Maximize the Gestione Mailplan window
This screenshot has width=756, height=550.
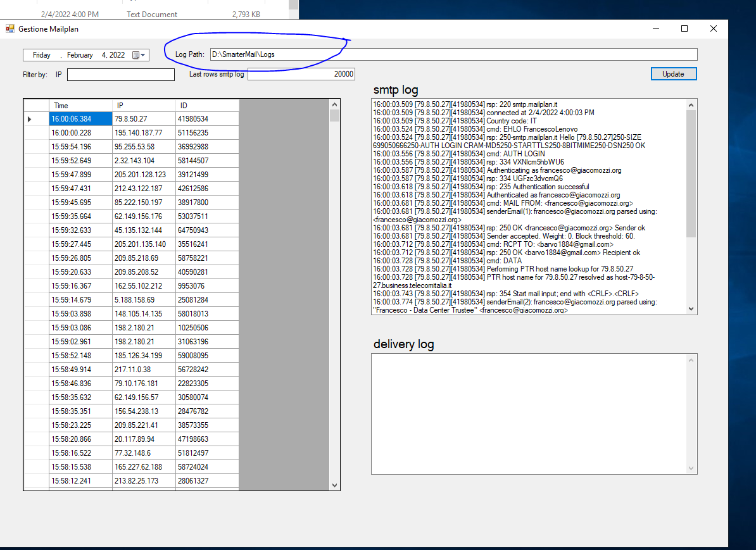click(x=684, y=28)
